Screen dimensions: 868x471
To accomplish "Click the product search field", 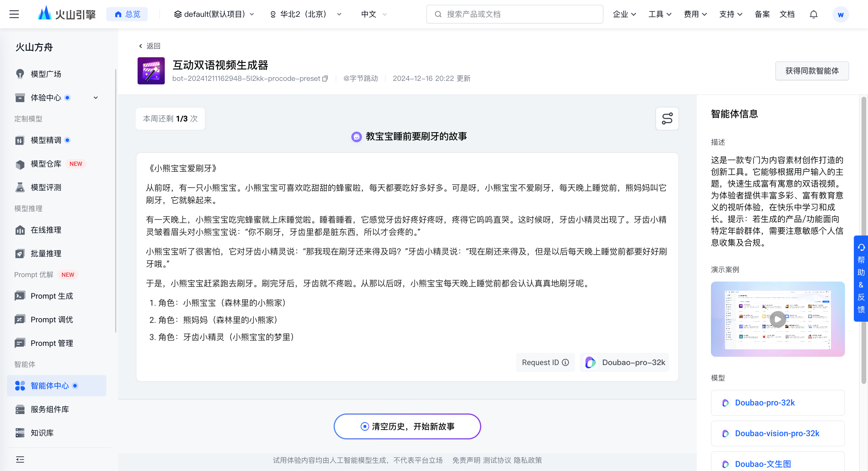I will point(515,14).
